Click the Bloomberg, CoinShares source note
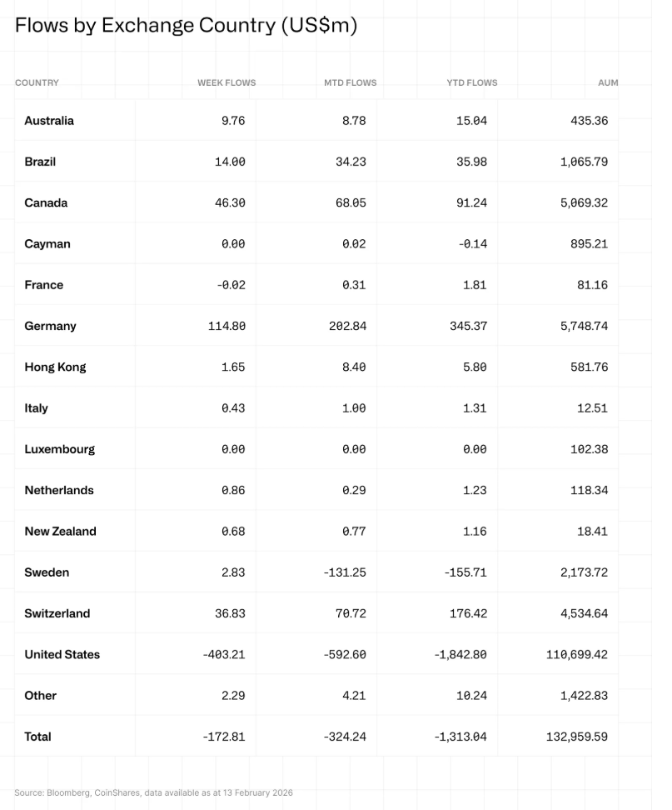 153,792
